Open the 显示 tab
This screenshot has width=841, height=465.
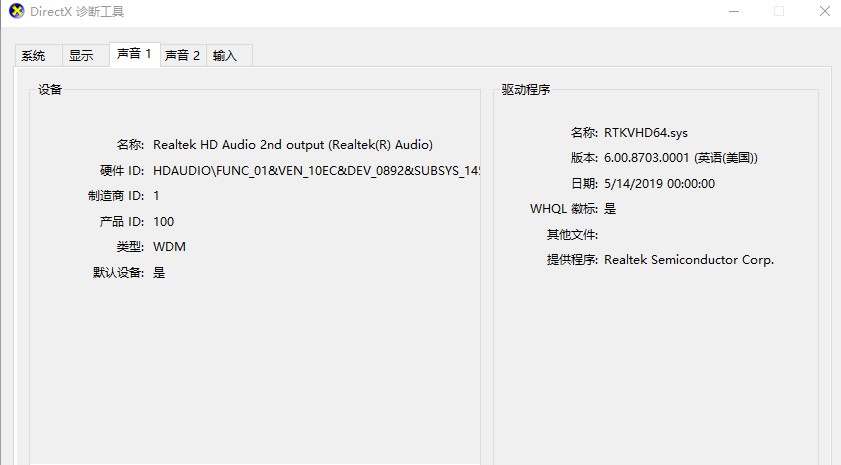click(x=81, y=56)
